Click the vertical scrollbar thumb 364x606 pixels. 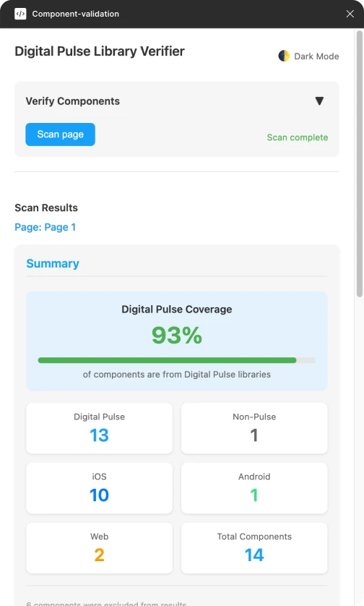click(x=360, y=164)
